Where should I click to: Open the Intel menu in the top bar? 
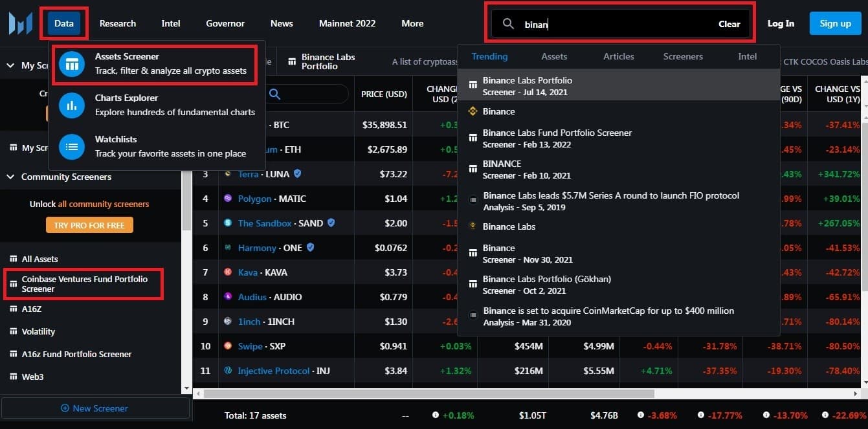tap(171, 23)
